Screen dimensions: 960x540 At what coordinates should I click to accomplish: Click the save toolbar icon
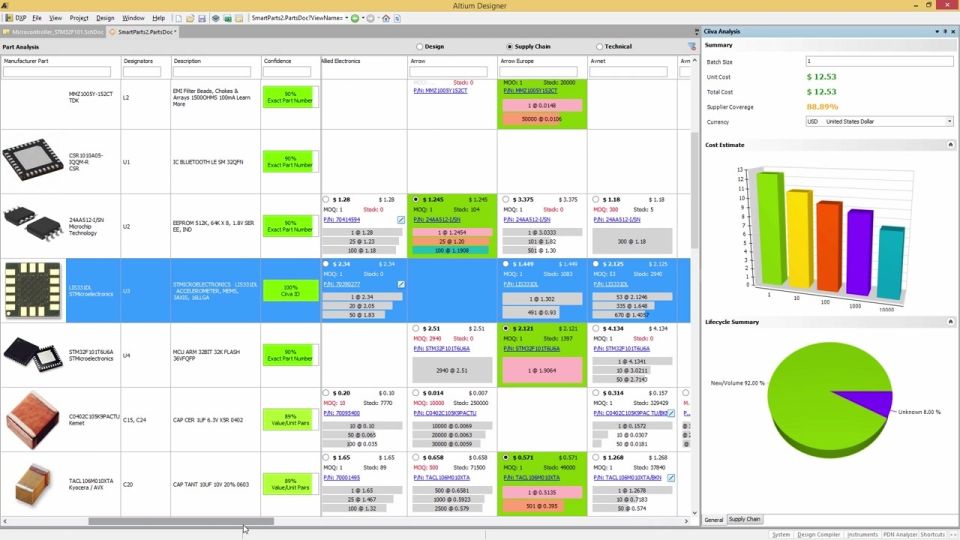click(202, 18)
